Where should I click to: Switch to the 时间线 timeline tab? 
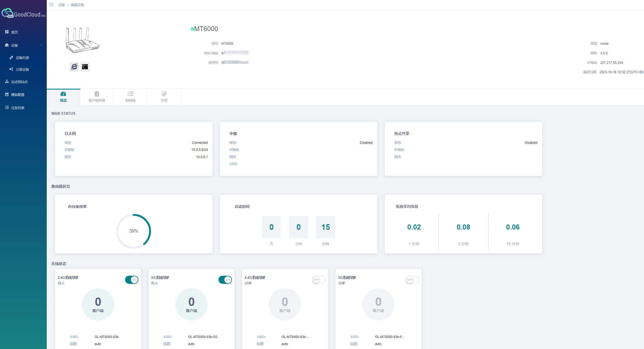pyautogui.click(x=130, y=97)
